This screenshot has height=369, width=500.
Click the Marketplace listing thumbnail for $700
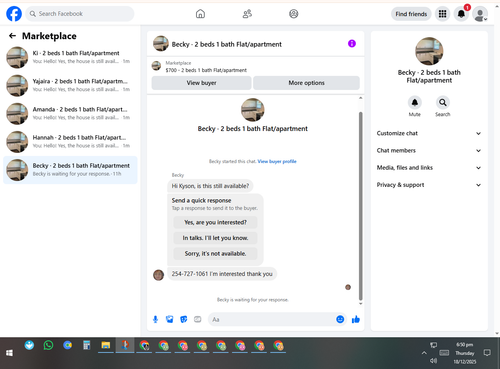[x=156, y=66]
